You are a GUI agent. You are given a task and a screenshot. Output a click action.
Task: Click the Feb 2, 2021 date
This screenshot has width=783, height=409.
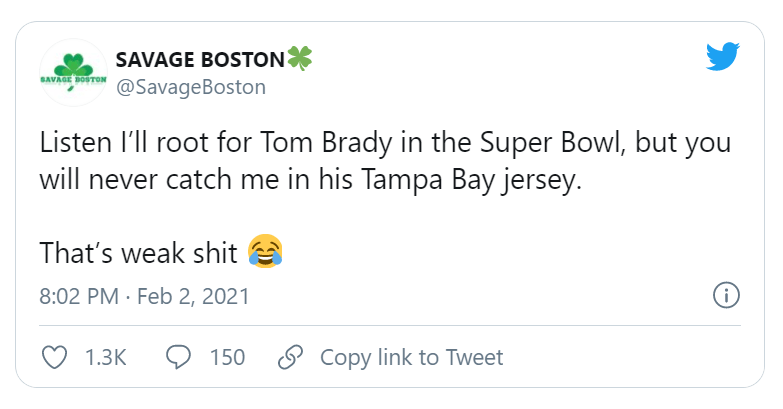pyautogui.click(x=192, y=297)
